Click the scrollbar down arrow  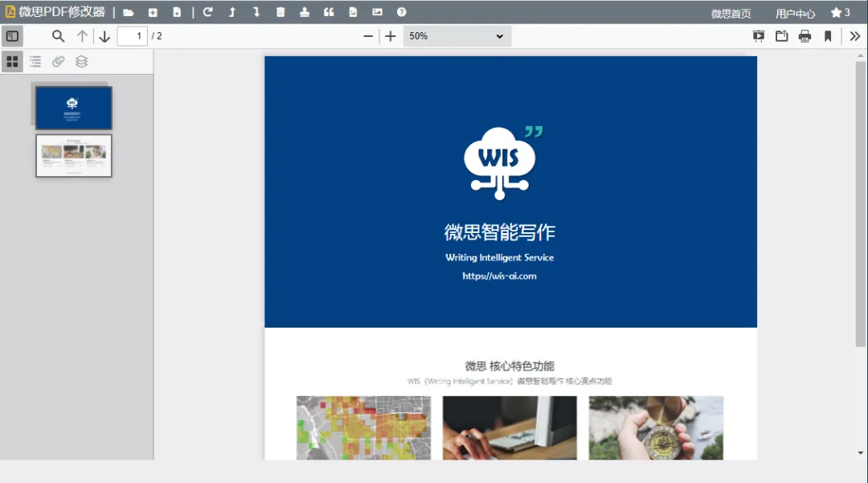click(860, 452)
